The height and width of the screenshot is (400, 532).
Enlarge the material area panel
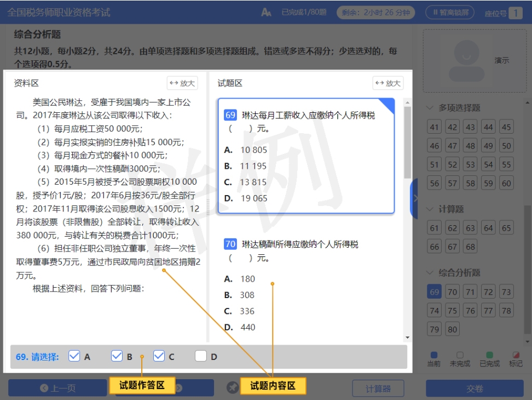pos(182,83)
